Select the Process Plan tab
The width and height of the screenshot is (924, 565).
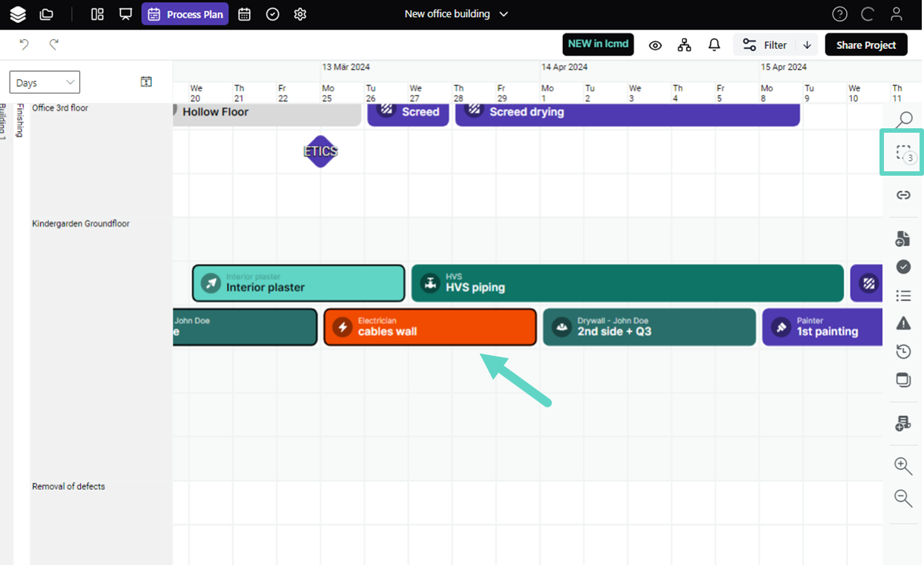pyautogui.click(x=185, y=14)
